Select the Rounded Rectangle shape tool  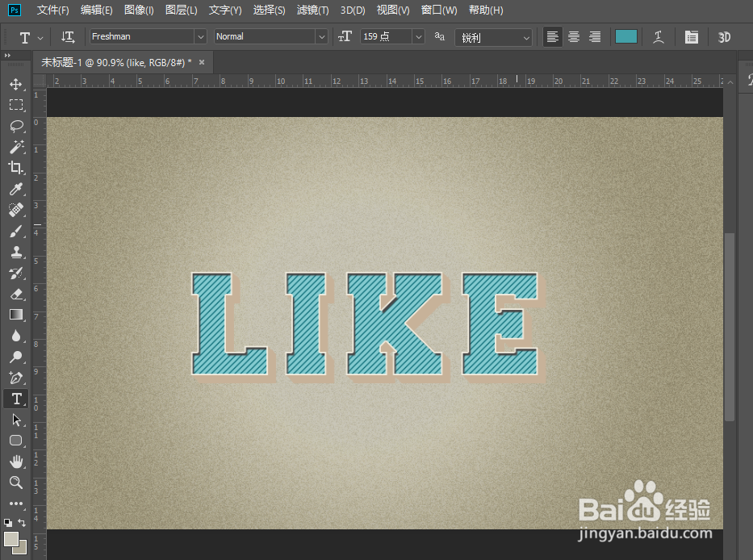tap(16, 441)
